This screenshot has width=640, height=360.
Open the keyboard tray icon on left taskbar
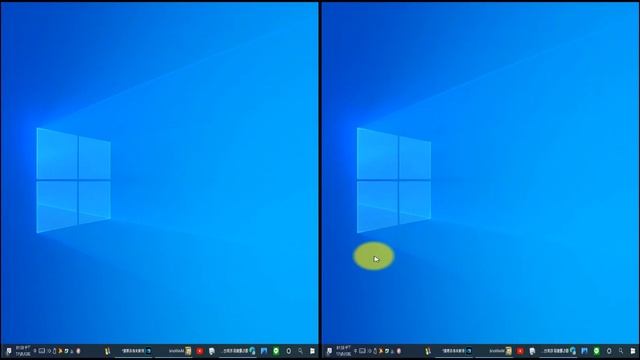42,351
